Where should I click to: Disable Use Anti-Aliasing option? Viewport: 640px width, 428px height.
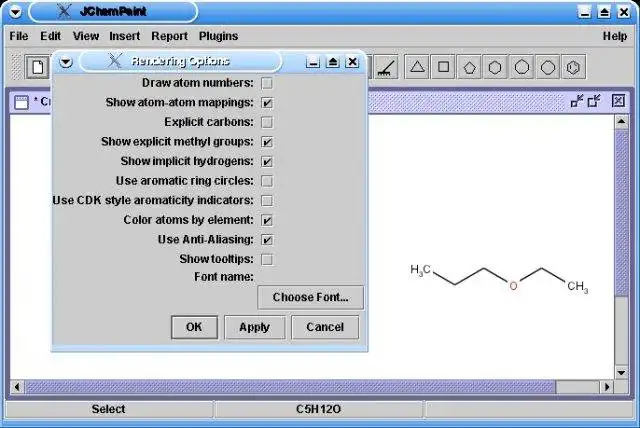tap(267, 240)
